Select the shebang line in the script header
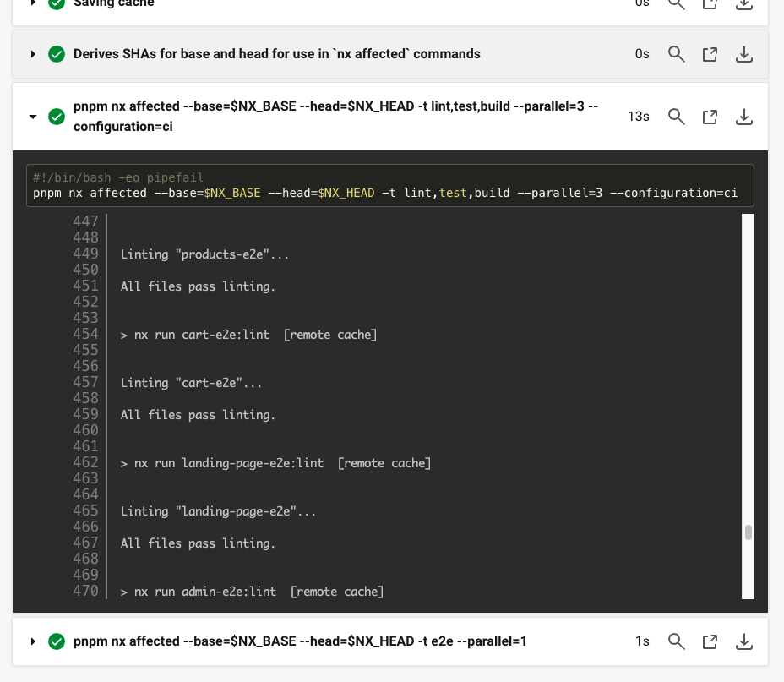The height and width of the screenshot is (682, 784). [x=117, y=177]
